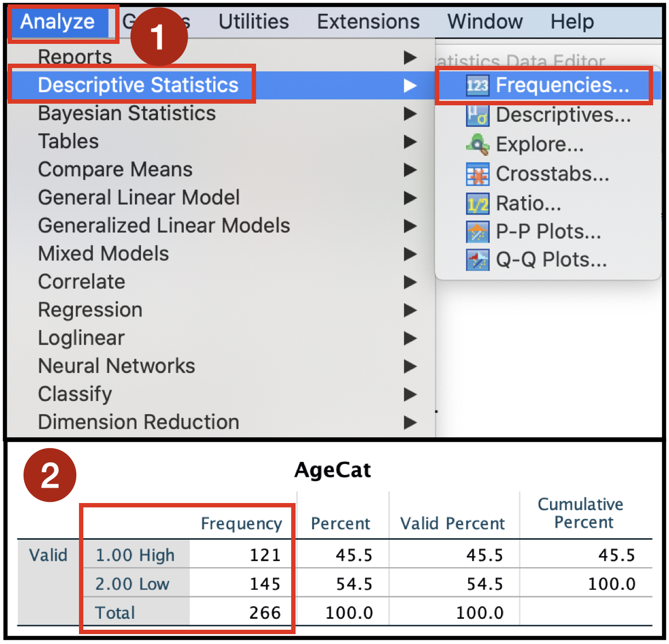The image size is (669, 644).
Task: Open the Utilities menu
Action: pyautogui.click(x=253, y=21)
